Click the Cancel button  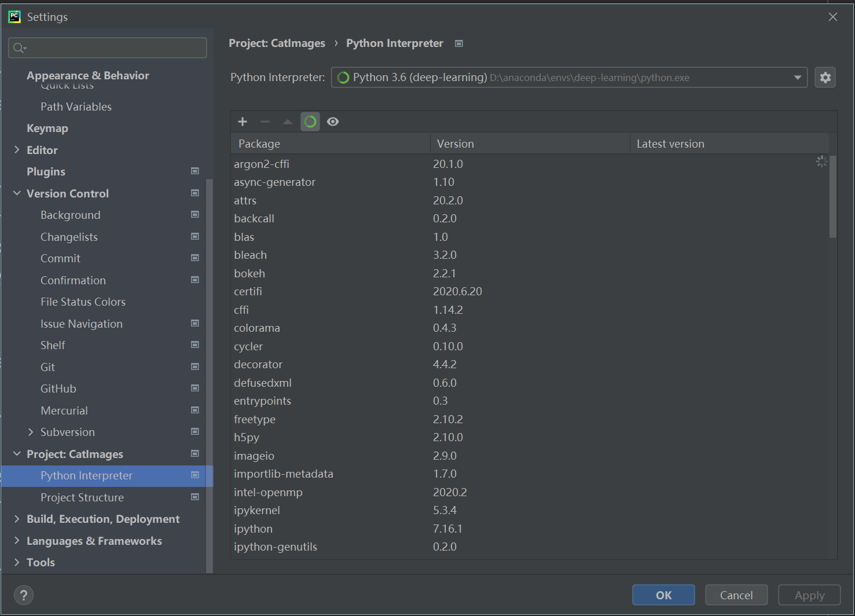coord(736,595)
